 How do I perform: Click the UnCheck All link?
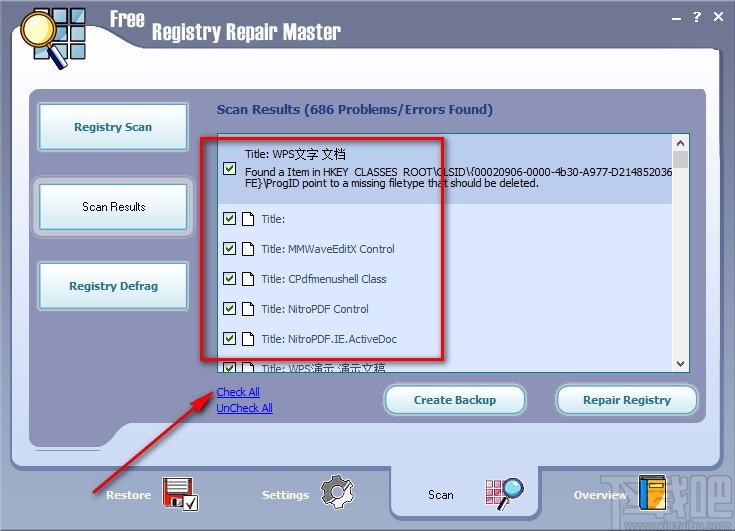click(x=244, y=408)
